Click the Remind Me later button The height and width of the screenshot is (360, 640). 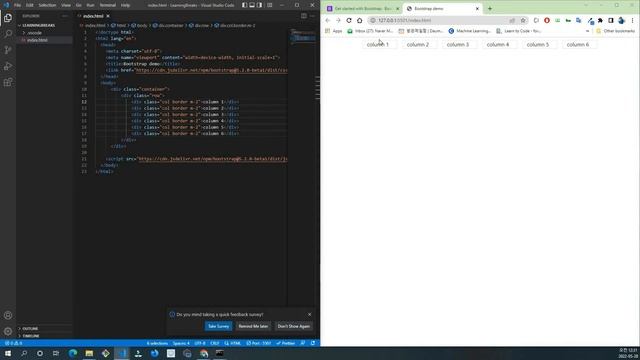[253, 326]
